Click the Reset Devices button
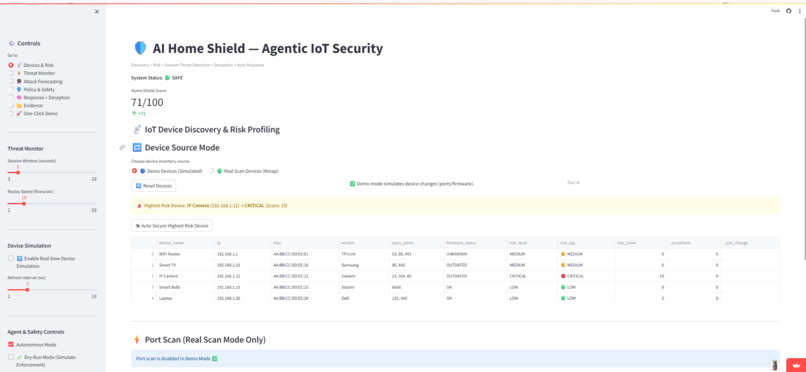This screenshot has height=372, width=806. pyautogui.click(x=153, y=185)
